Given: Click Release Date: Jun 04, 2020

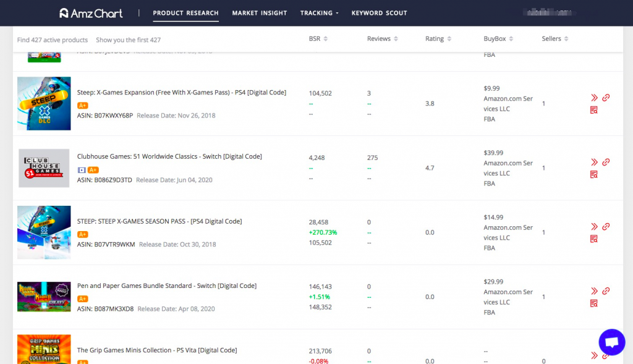Looking at the screenshot, I should 174,180.
